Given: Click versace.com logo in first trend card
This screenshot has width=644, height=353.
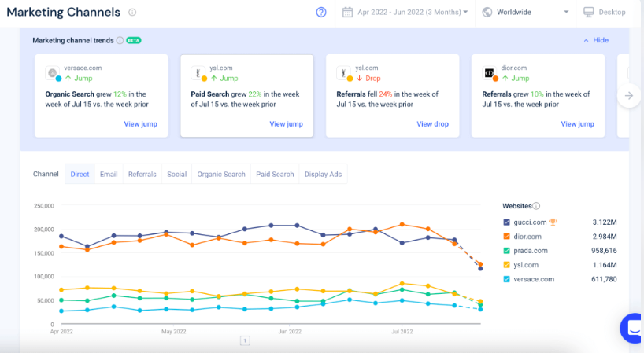Looking at the screenshot, I should pos(52,73).
